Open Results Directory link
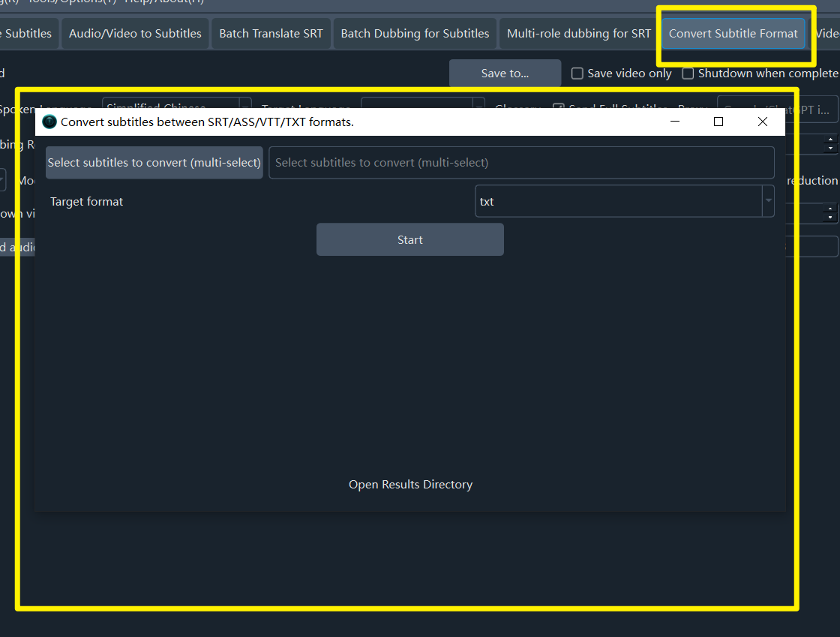The height and width of the screenshot is (637, 840). 410,485
